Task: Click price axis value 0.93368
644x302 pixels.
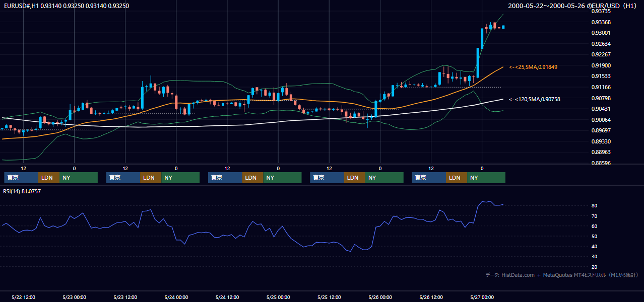Action: (x=602, y=22)
